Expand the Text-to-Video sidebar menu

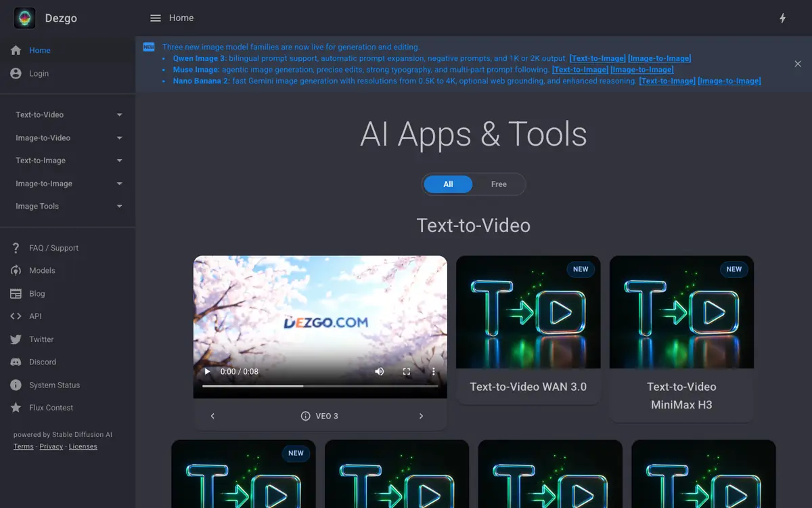[x=68, y=114]
